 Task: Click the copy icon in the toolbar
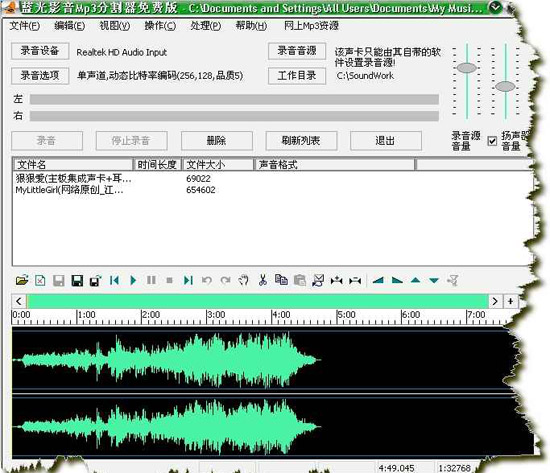tap(281, 280)
